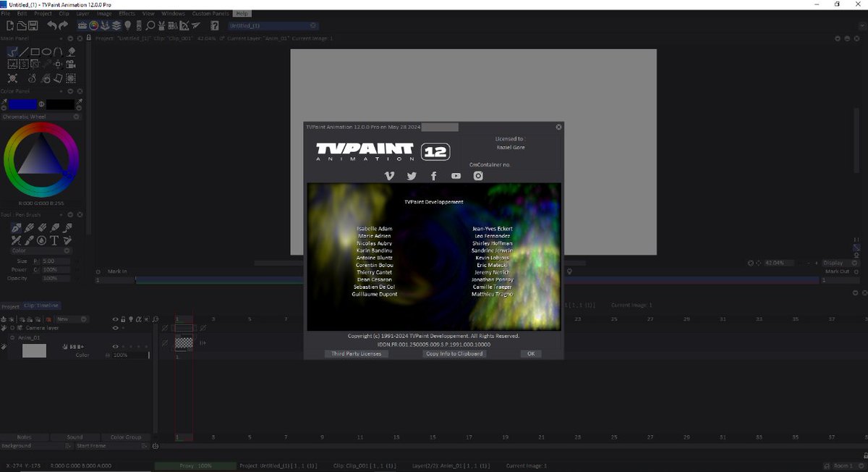Click the brush Size value field 5.00
Viewport: 868px width, 472px height.
[x=56, y=261]
